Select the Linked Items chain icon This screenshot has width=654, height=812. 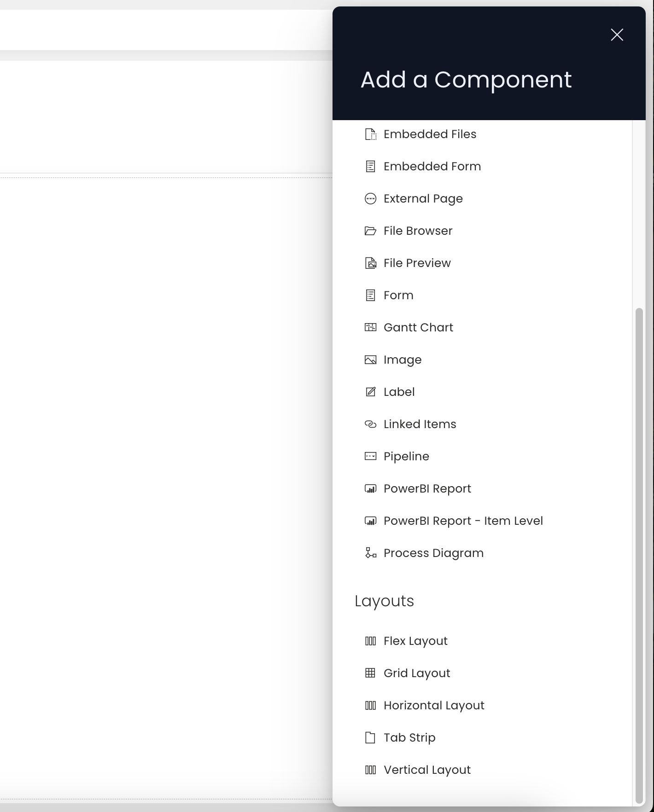[x=370, y=424]
